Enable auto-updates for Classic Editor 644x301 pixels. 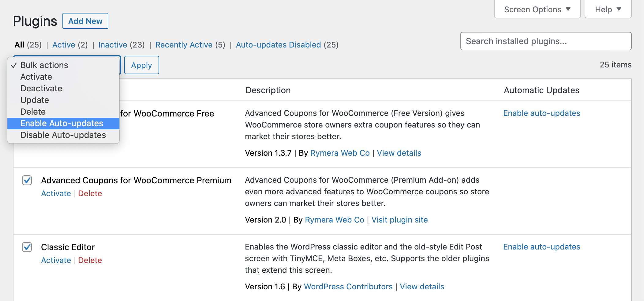click(542, 247)
